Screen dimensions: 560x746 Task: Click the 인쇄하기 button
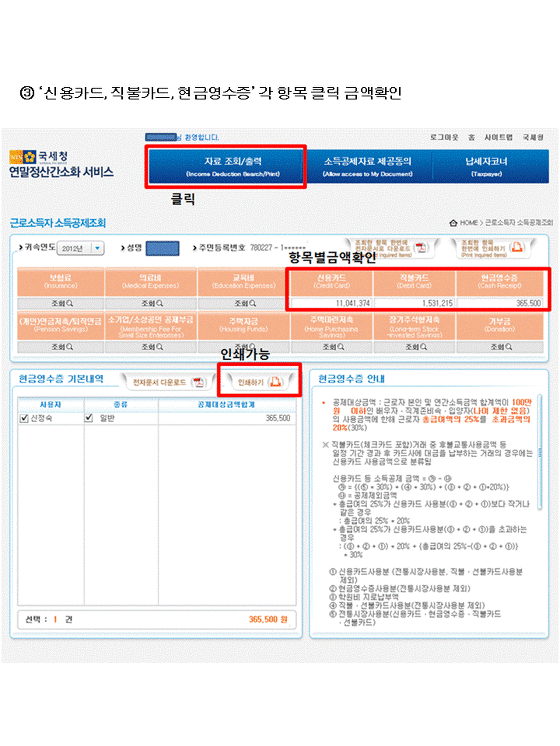[x=260, y=382]
